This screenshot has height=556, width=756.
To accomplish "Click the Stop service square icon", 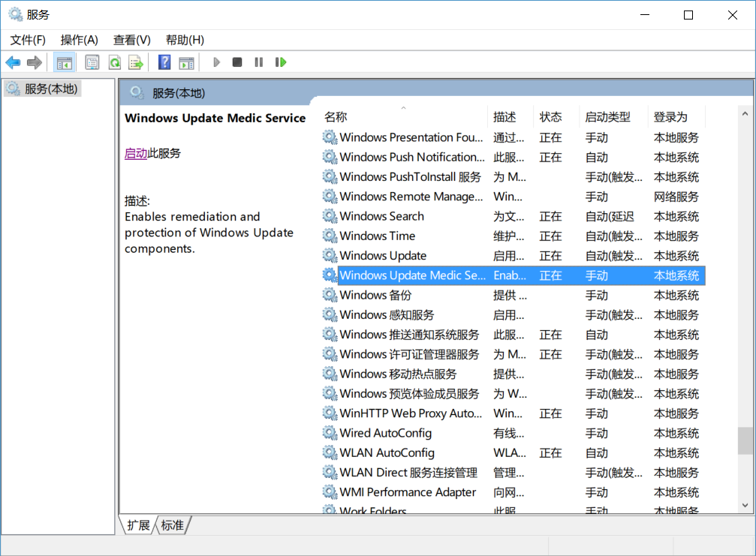I will (237, 62).
